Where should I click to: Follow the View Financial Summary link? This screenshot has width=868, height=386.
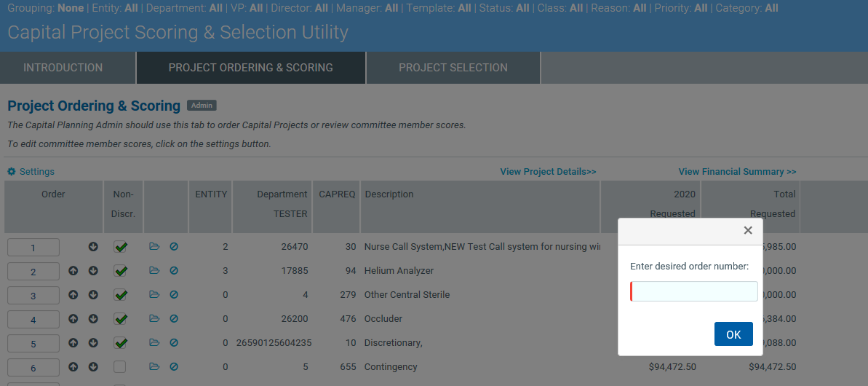(x=737, y=172)
